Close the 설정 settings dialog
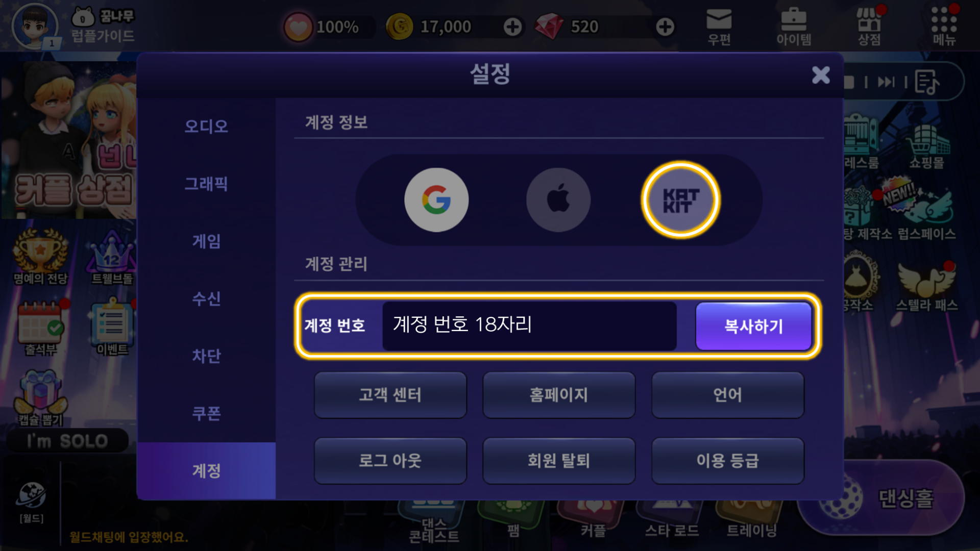This screenshot has width=980, height=551. tap(821, 75)
